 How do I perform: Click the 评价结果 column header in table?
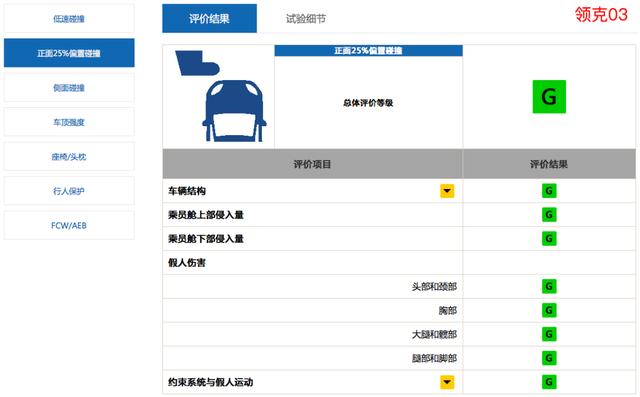coord(549,164)
